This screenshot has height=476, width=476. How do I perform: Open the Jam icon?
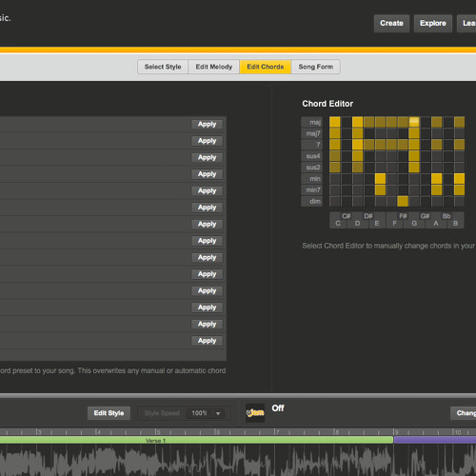point(255,412)
